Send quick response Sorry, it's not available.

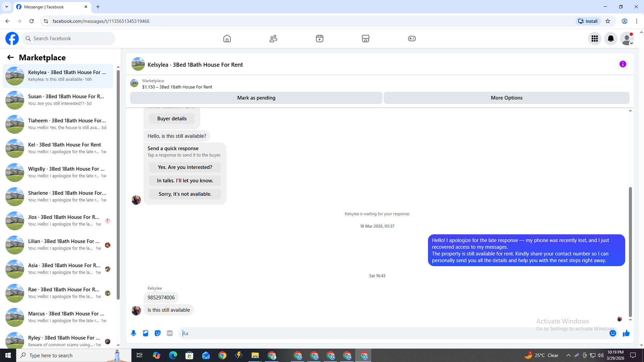pyautogui.click(x=185, y=194)
